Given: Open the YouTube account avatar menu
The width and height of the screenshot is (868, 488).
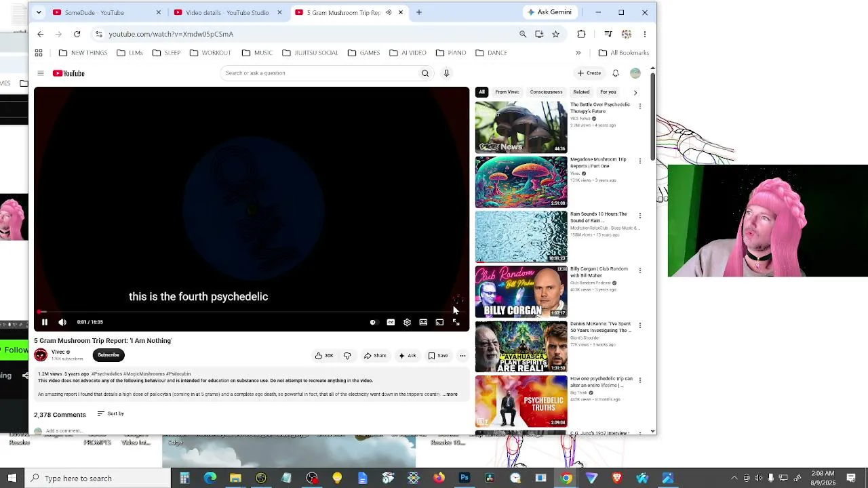Looking at the screenshot, I should 635,73.
